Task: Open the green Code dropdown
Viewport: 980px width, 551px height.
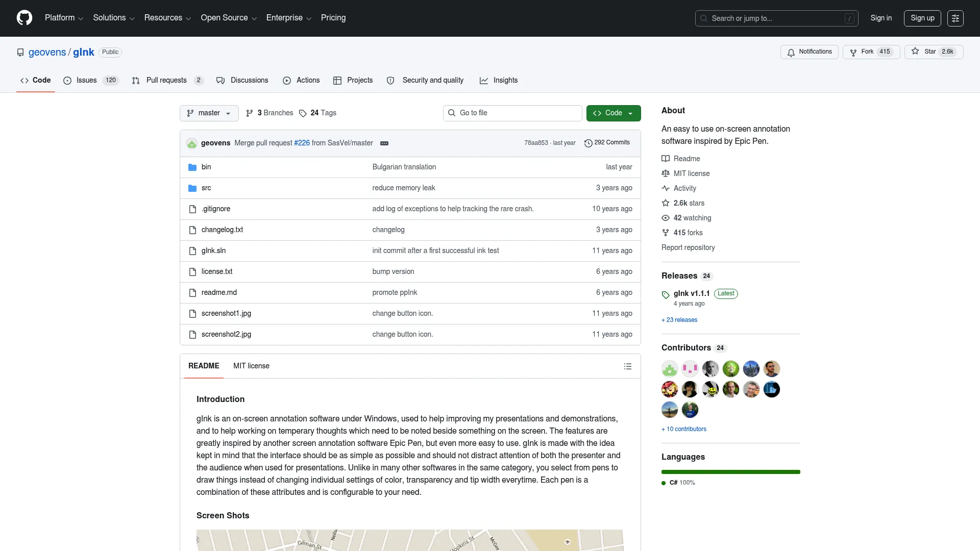Action: point(614,113)
